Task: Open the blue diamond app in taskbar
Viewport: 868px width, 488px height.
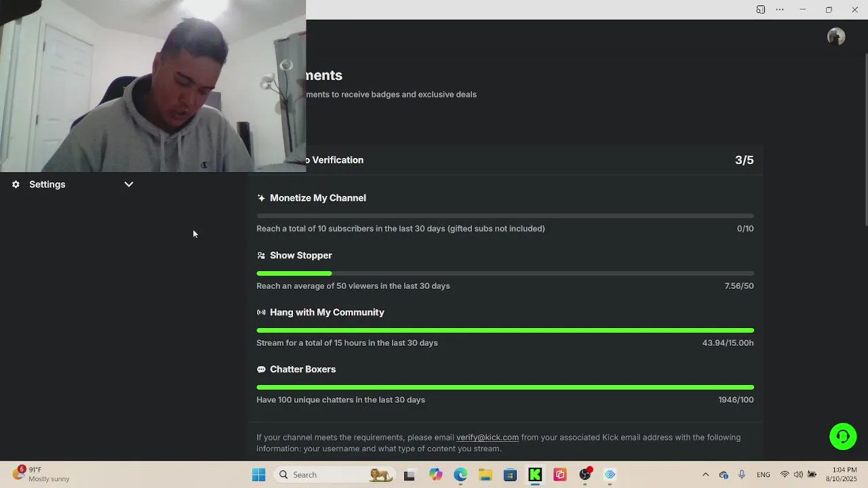Action: (x=610, y=475)
